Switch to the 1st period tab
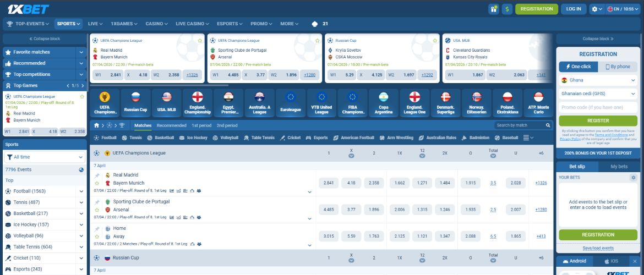 point(201,125)
